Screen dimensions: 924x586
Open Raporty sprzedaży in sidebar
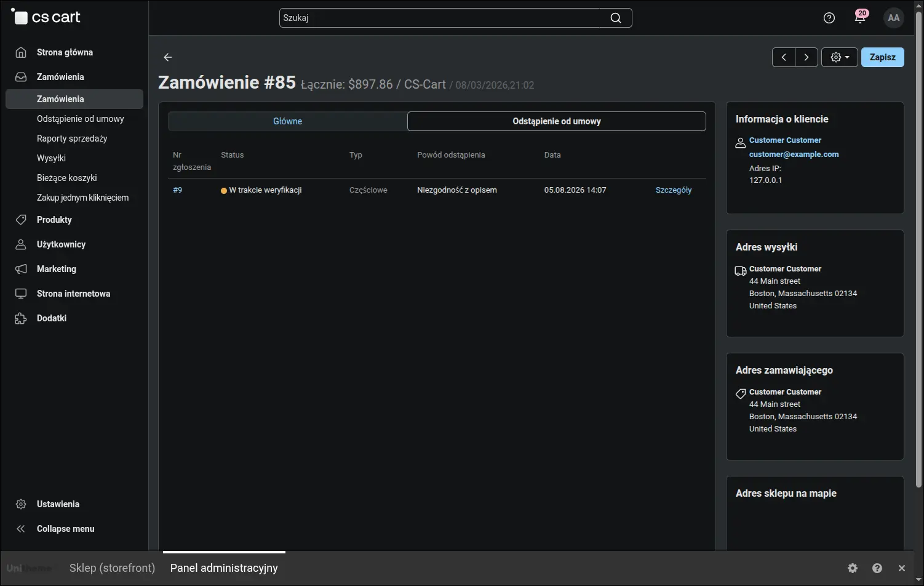[72, 138]
